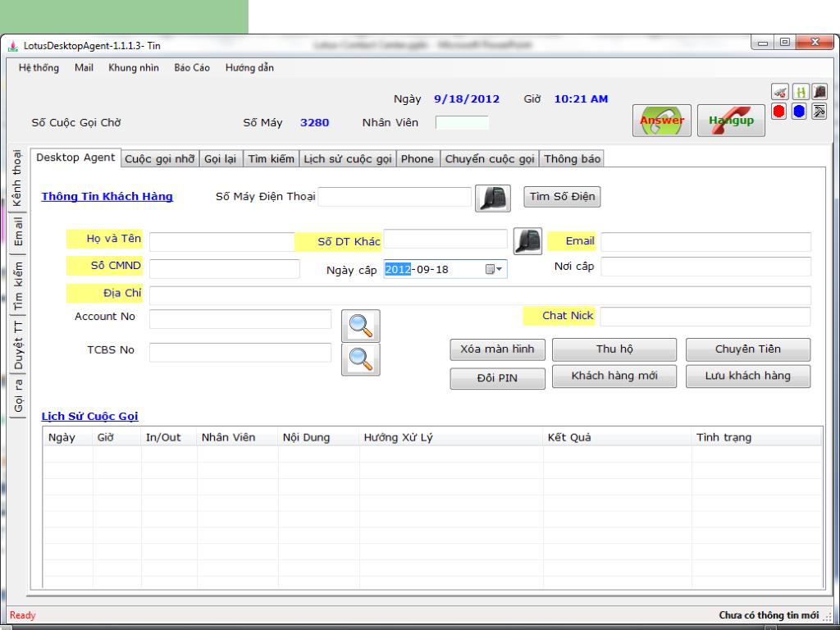
Task: Focus the Số DT Khác input field
Action: pos(445,239)
